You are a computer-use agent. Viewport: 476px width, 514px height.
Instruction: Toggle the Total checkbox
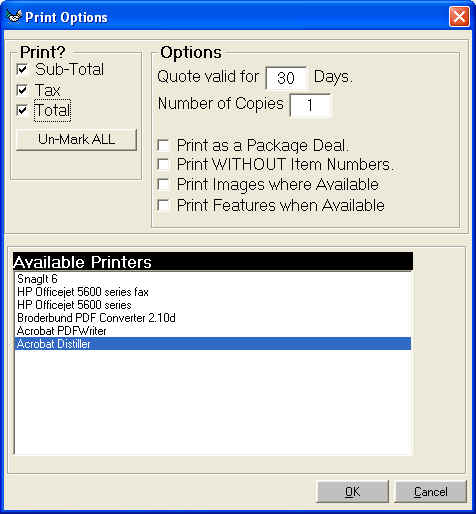coord(22,110)
